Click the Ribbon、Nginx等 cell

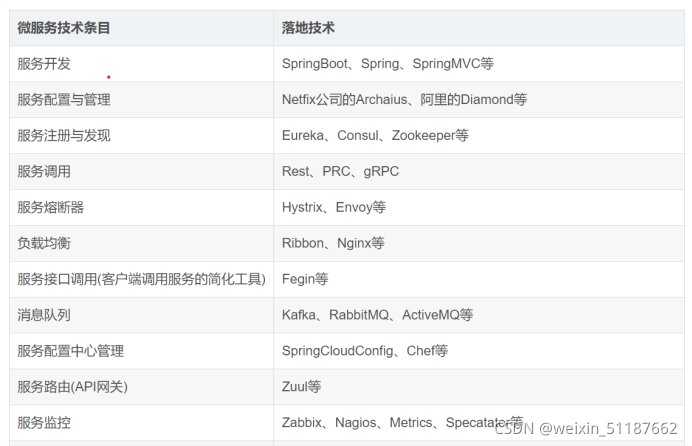(x=333, y=244)
